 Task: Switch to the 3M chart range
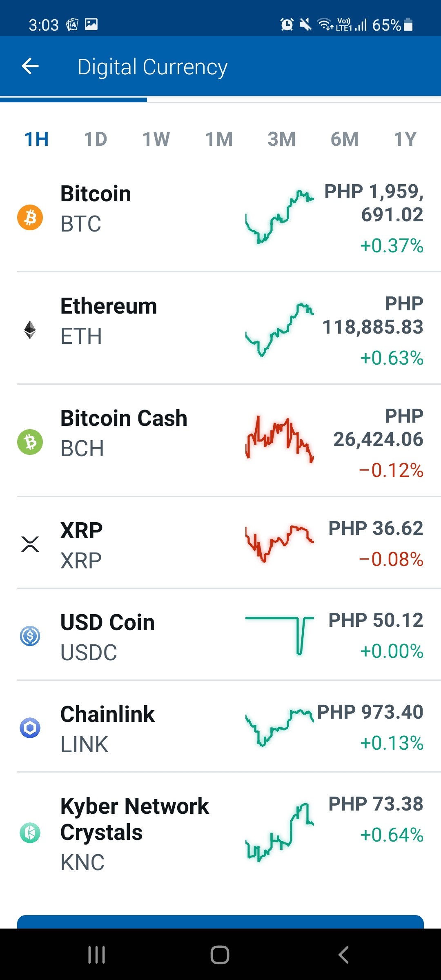coord(281,139)
